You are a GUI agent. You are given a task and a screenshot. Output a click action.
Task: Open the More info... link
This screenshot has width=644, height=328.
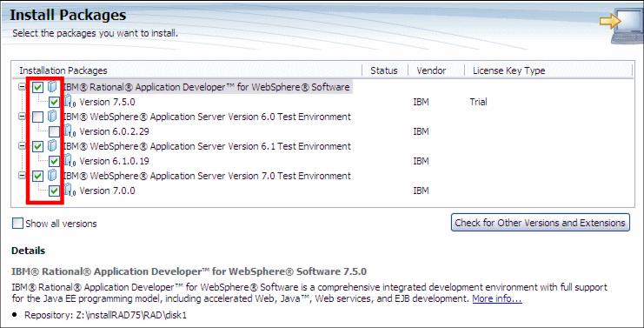click(497, 298)
